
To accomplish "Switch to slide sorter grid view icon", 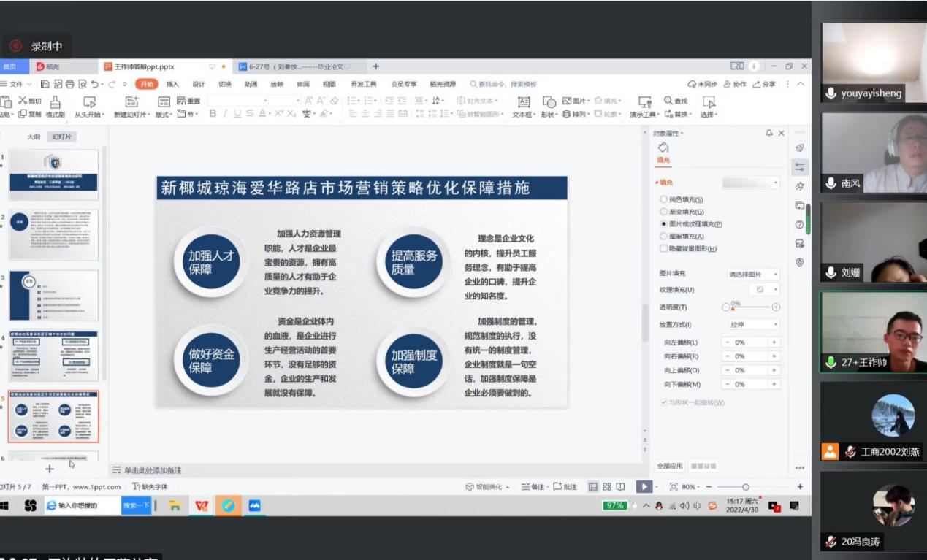I will (x=606, y=486).
